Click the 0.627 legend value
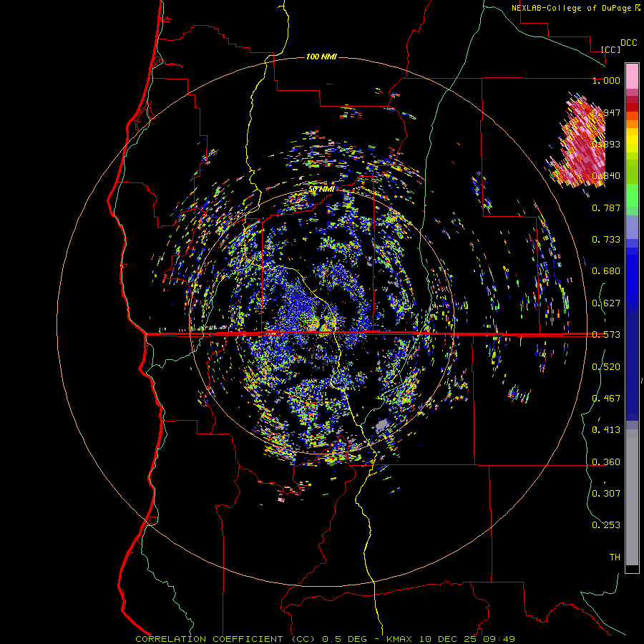This screenshot has height=644, width=644. (x=606, y=303)
